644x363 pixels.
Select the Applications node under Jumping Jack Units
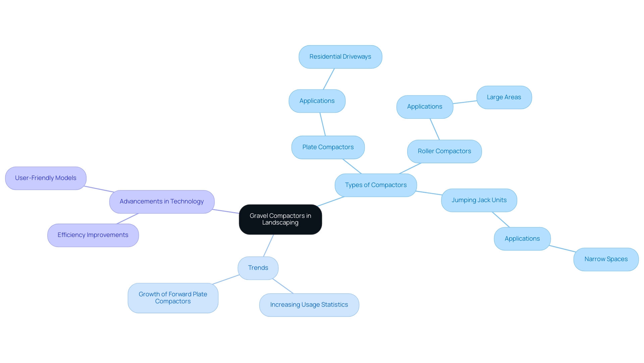pyautogui.click(x=522, y=238)
